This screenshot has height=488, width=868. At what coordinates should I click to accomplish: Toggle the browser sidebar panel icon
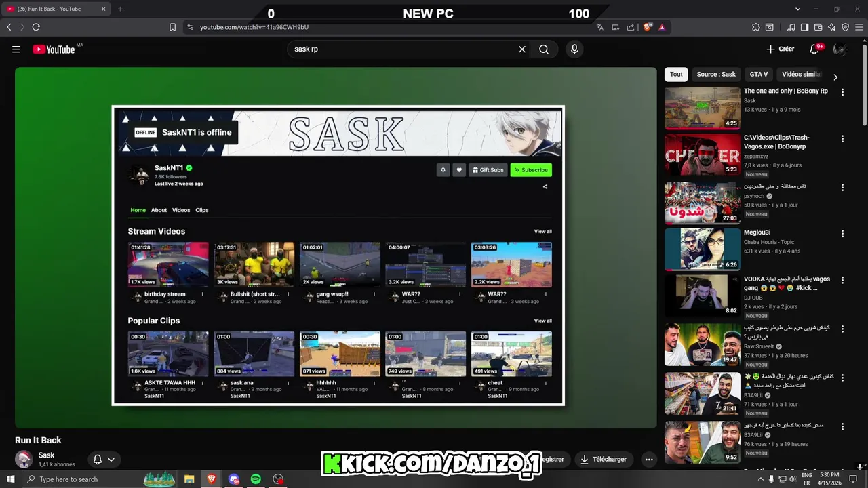pos(804,27)
